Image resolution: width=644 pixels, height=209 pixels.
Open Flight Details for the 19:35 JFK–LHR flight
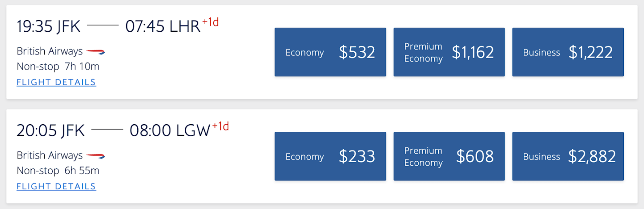pos(56,82)
